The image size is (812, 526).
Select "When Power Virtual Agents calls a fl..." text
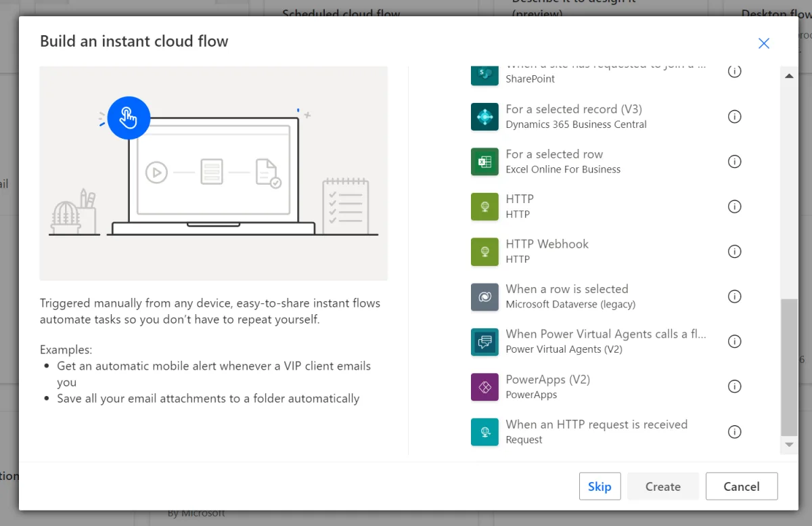click(x=606, y=334)
